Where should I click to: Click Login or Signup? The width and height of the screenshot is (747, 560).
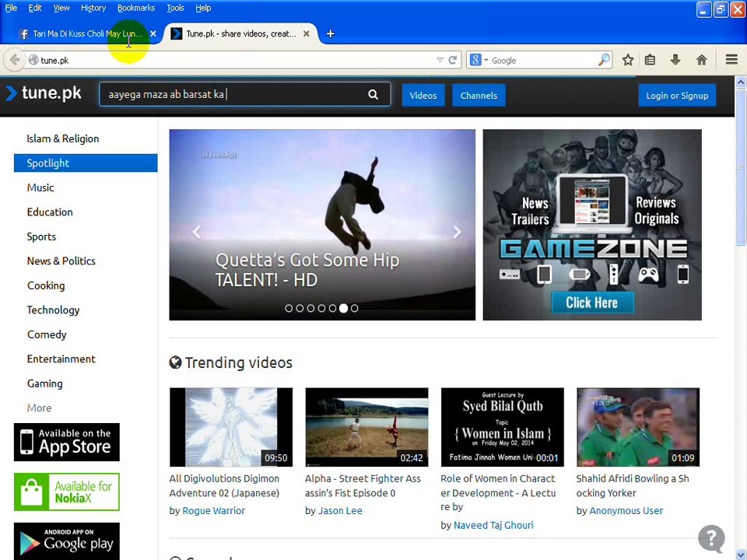677,95
